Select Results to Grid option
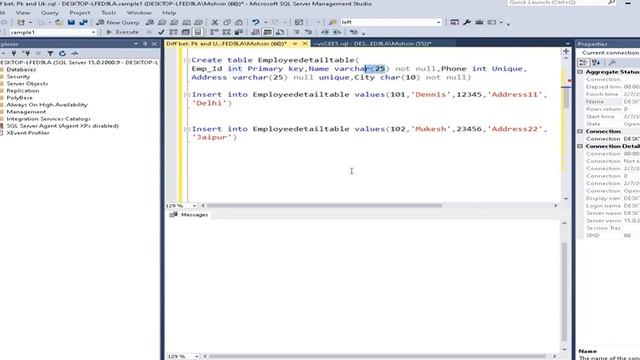Screen dimensions: 640x360 pyautogui.click(x=268, y=32)
